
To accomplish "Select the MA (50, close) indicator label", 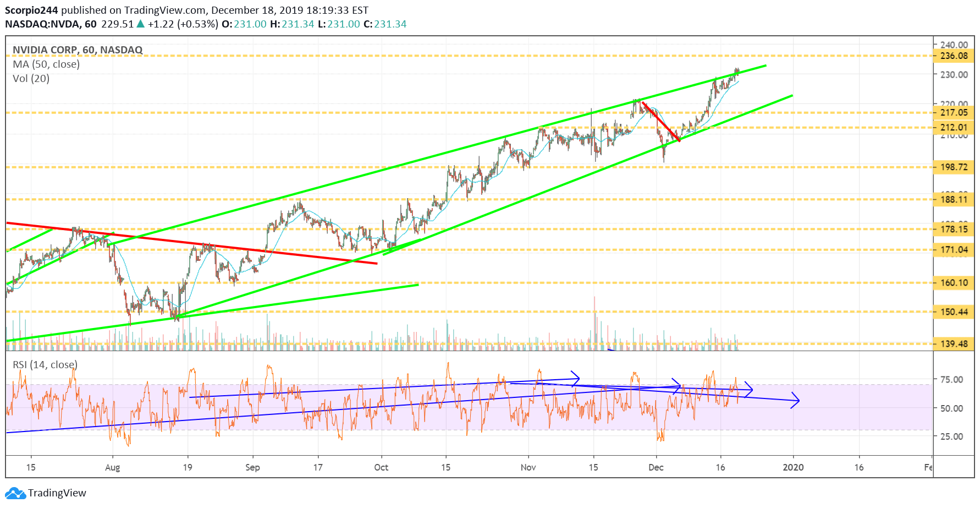I will pos(46,64).
